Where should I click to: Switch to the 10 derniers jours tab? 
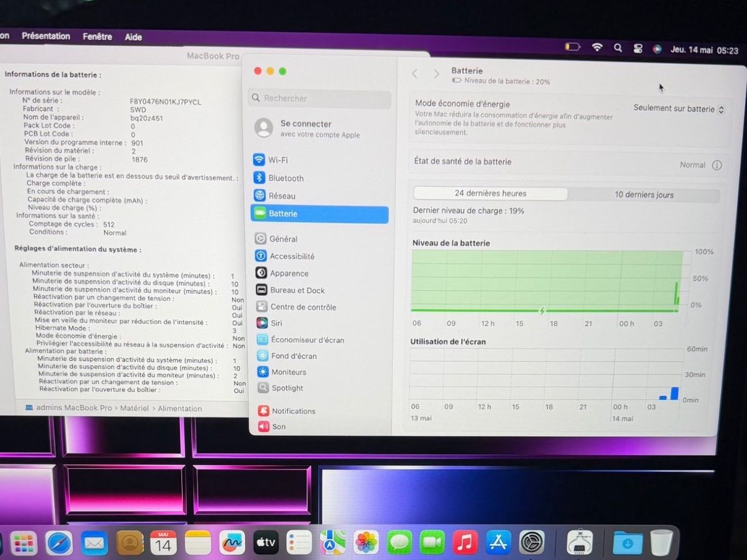click(x=644, y=195)
